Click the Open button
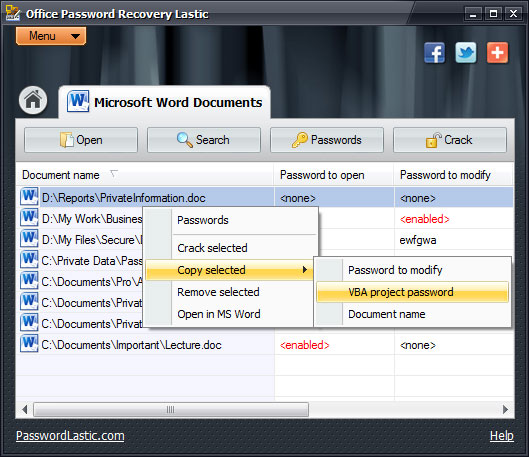529x457 pixels. tap(81, 140)
